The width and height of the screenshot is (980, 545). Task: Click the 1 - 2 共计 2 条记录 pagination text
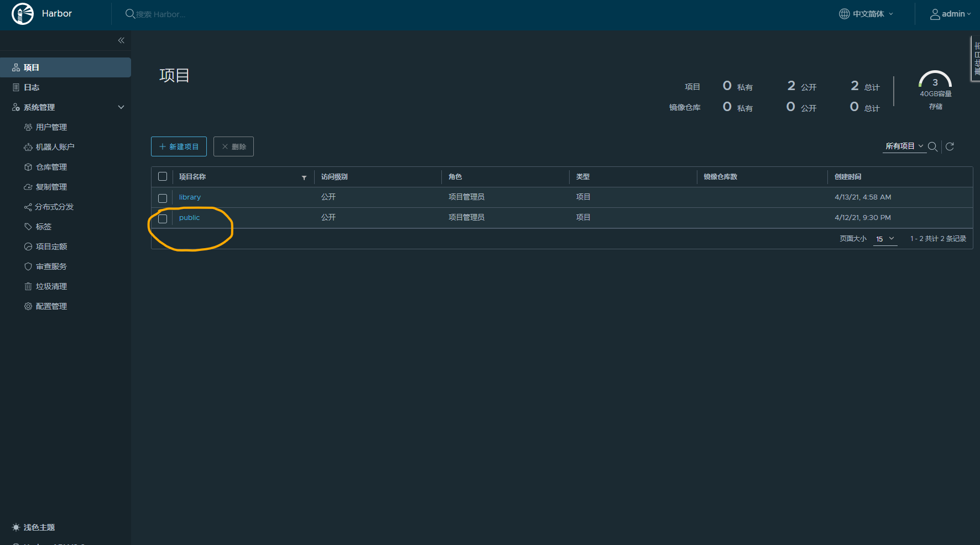pos(938,239)
